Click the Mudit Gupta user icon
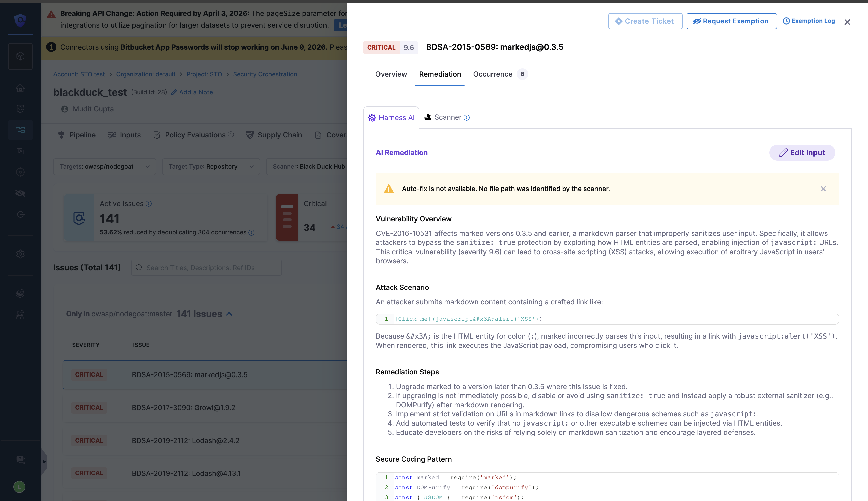868x501 pixels. (64, 109)
